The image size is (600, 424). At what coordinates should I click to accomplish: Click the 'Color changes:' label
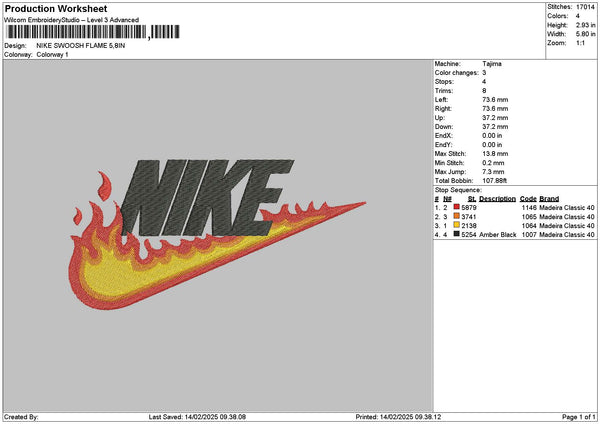click(x=457, y=73)
